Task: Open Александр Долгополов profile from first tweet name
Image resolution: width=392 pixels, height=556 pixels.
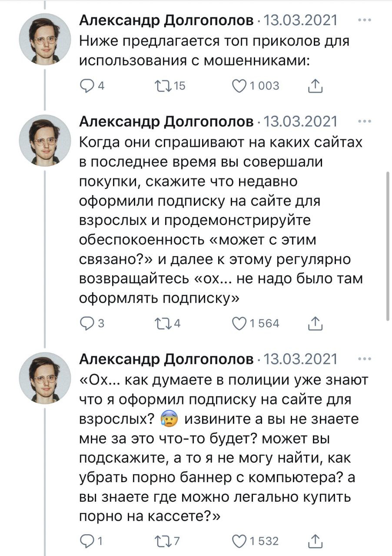Action: tap(166, 21)
